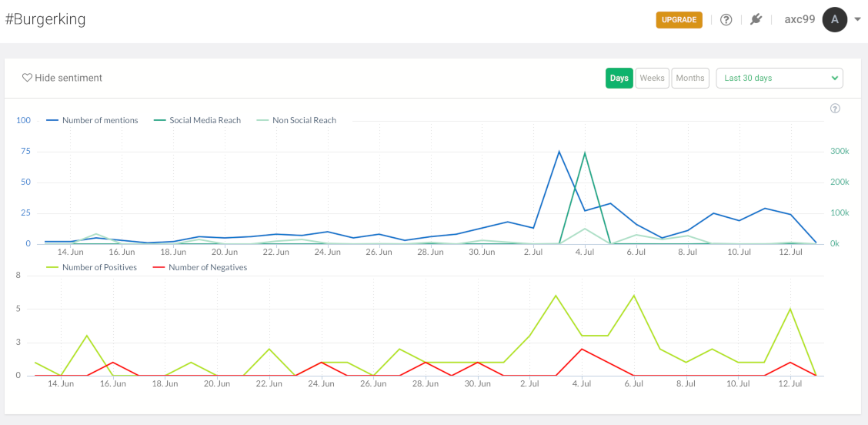
Task: Click the chart help question mark icon
Action: coord(836,109)
